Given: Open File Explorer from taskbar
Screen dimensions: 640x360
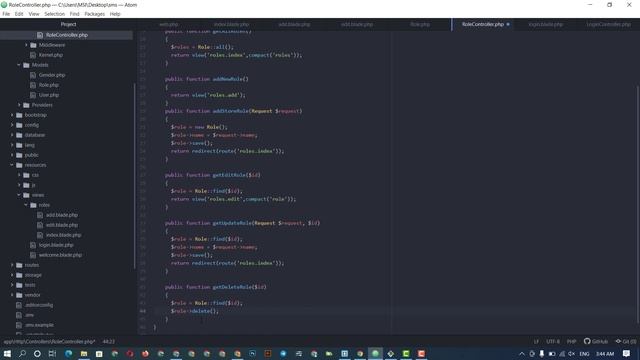Looking at the screenshot, I should coord(84,353).
